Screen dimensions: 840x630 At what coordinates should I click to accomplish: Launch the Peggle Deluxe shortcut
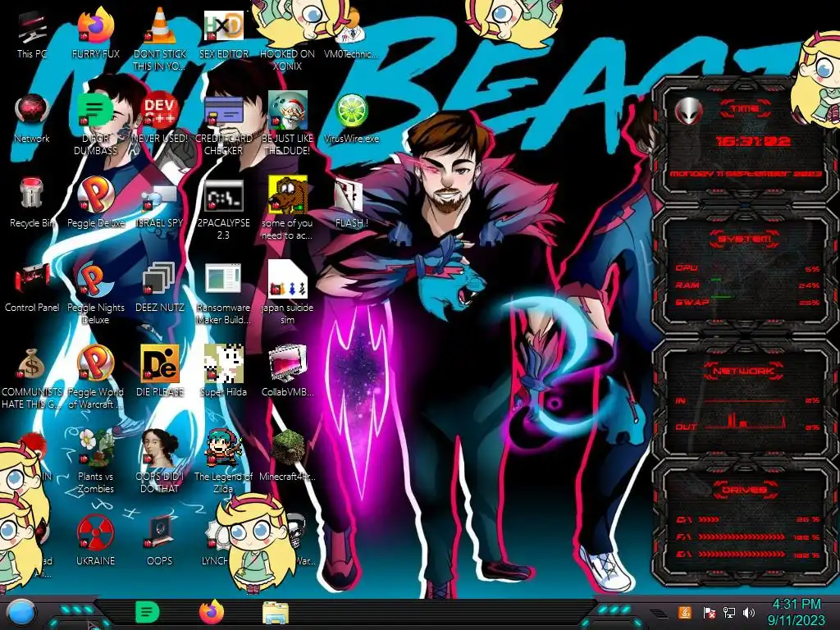pyautogui.click(x=95, y=203)
